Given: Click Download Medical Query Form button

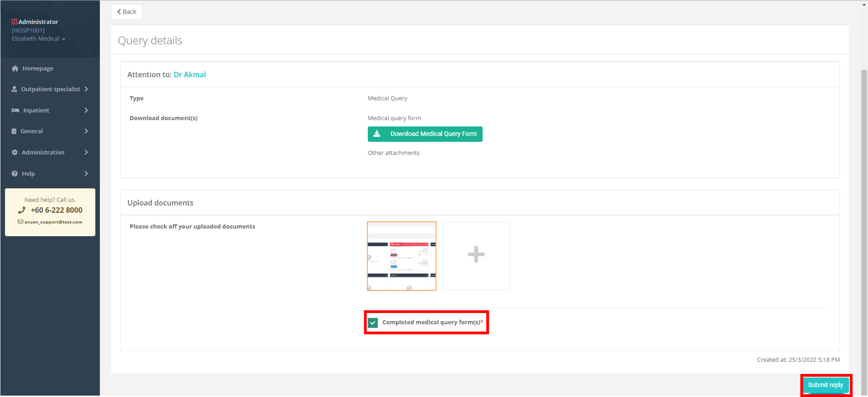Looking at the screenshot, I should coord(425,134).
